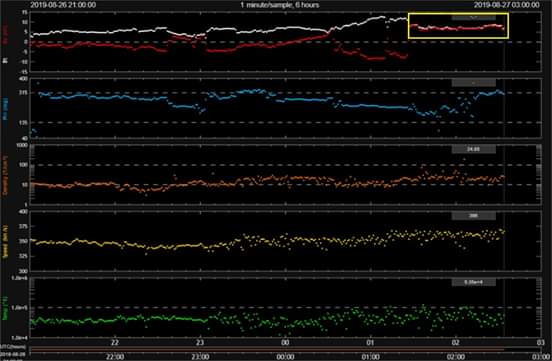This screenshot has height=361, width=552.
Task: Click the 1000 tick on the Density axis
Action: 23,145
